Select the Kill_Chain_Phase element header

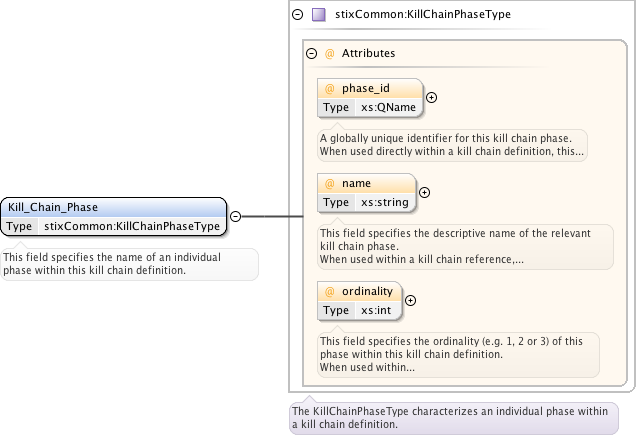pos(112,207)
